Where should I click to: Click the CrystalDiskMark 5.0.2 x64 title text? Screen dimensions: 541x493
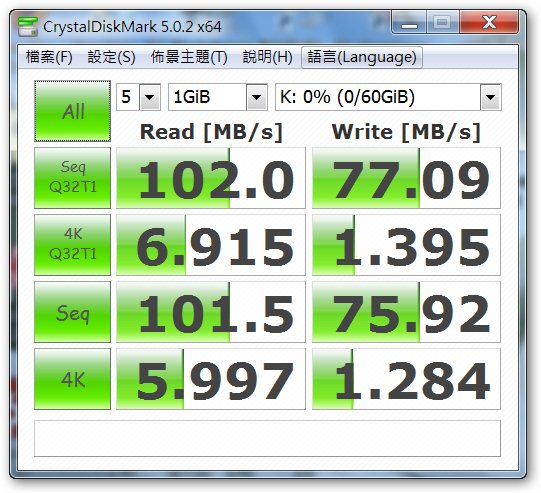[x=132, y=27]
